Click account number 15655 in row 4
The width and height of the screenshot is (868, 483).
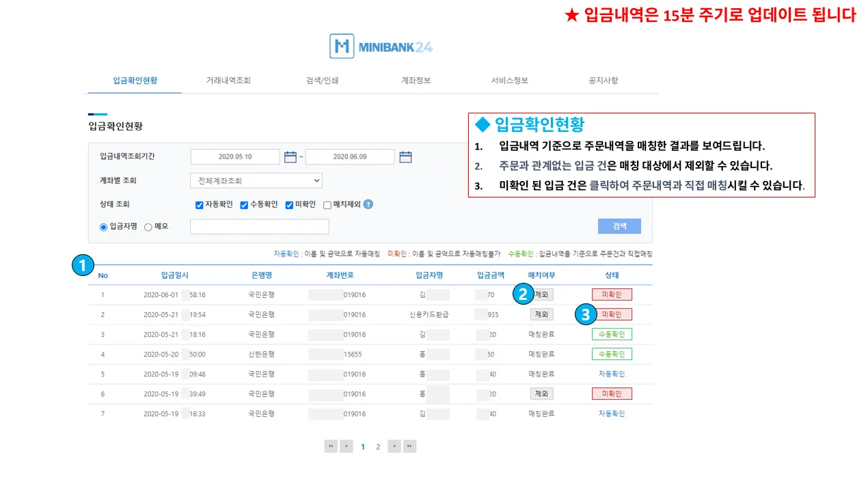(353, 354)
